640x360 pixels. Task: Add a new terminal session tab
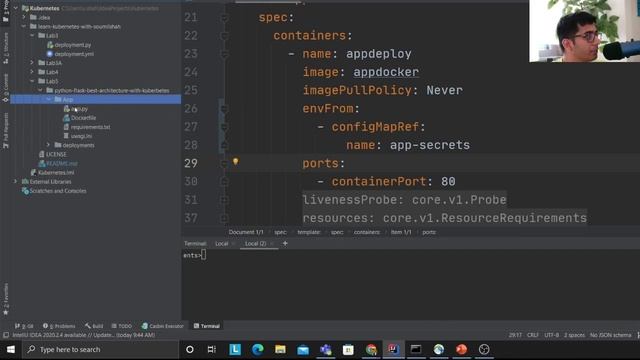tap(285, 243)
